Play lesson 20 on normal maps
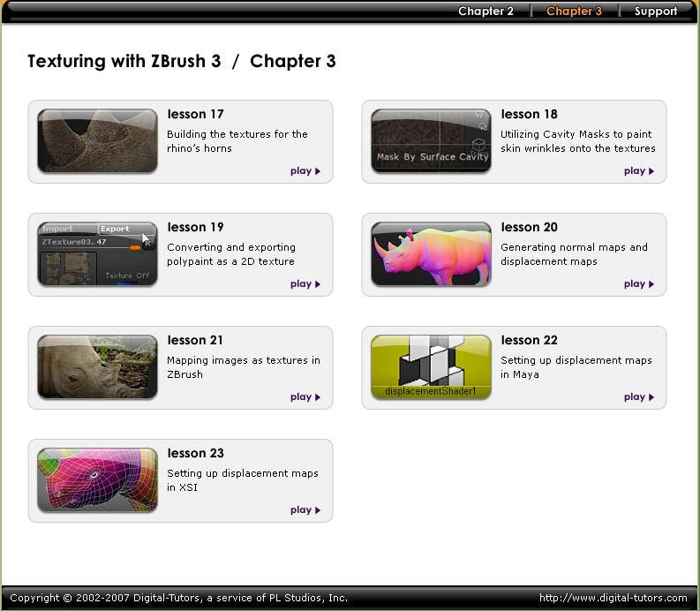This screenshot has width=700, height=611. 639,284
